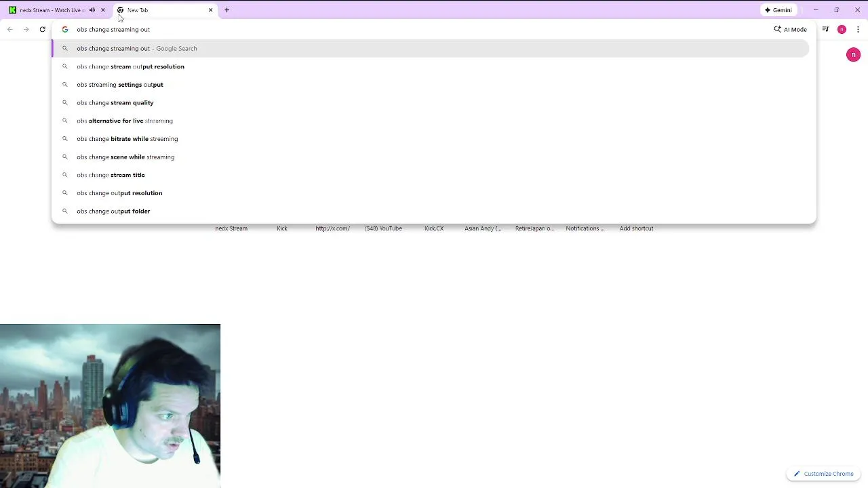Go forward to next page
The width and height of the screenshot is (868, 488).
pos(26,29)
